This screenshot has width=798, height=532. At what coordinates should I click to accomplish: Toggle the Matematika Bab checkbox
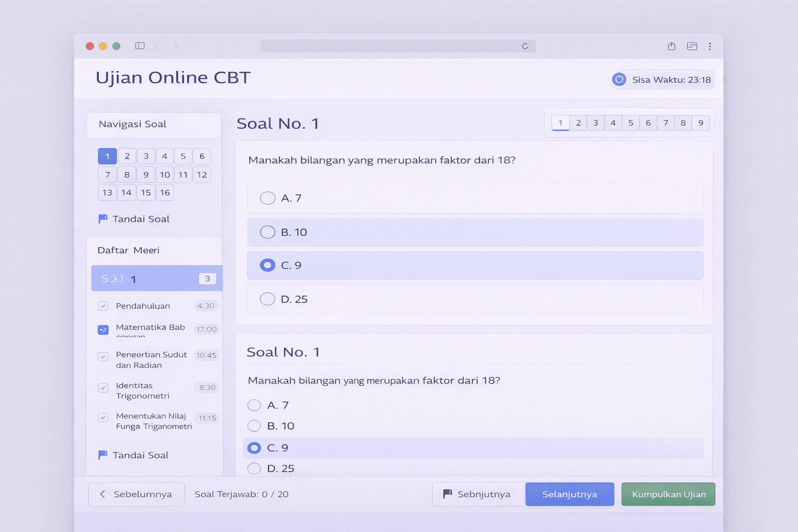pyautogui.click(x=103, y=329)
